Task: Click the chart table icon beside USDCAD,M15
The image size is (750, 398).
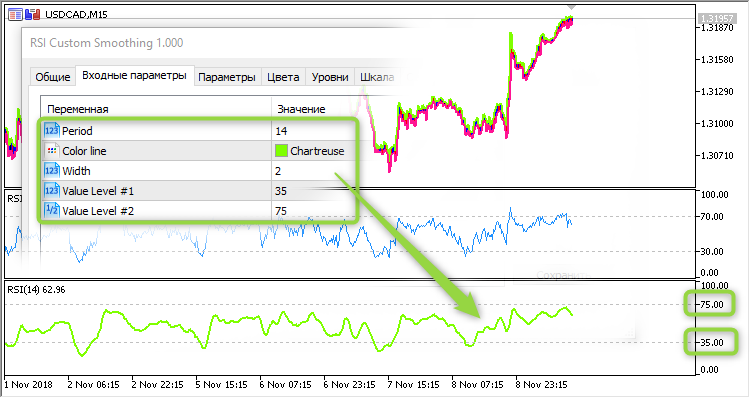Action: 15,14
